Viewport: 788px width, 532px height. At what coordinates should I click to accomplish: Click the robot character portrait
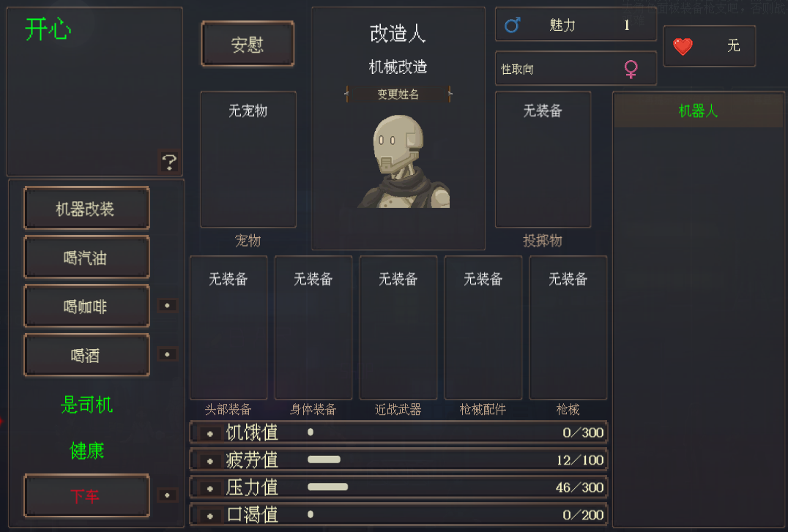(404, 161)
